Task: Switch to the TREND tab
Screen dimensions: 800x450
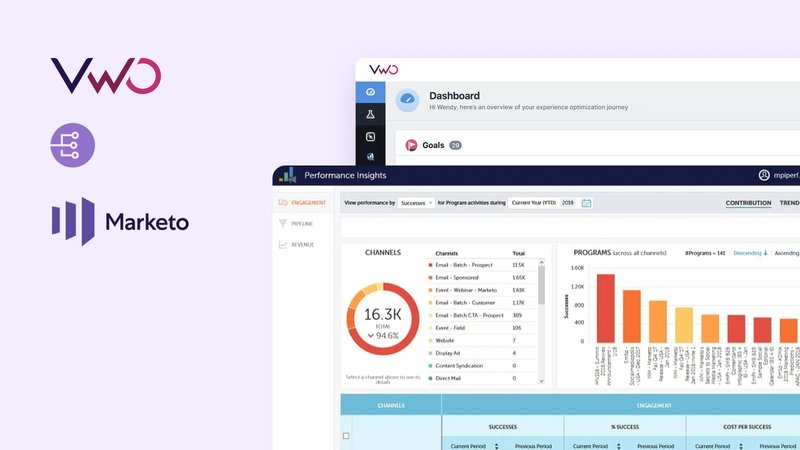Action: point(790,203)
